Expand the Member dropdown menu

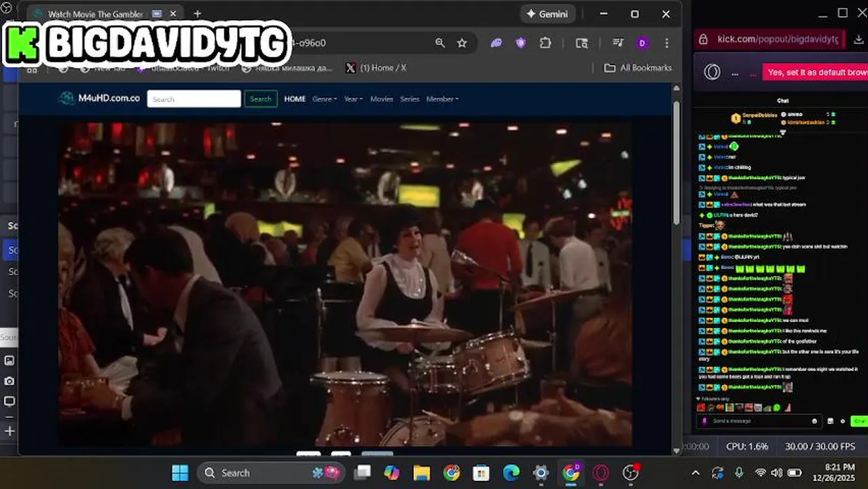click(x=442, y=99)
